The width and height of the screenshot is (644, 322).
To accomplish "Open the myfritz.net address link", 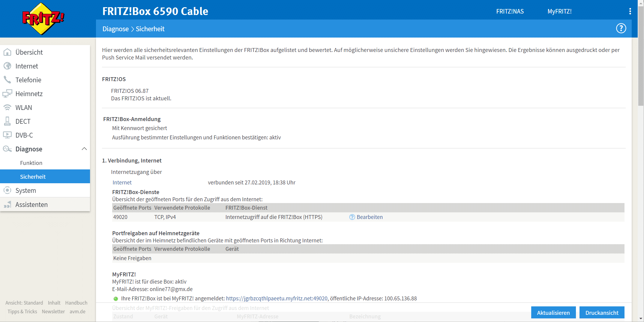I will click(277, 299).
